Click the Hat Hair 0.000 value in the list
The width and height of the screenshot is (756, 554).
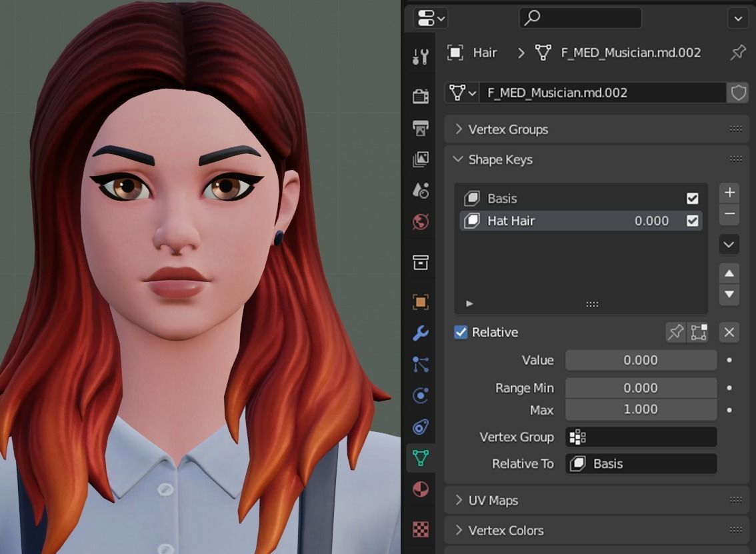pyautogui.click(x=651, y=221)
